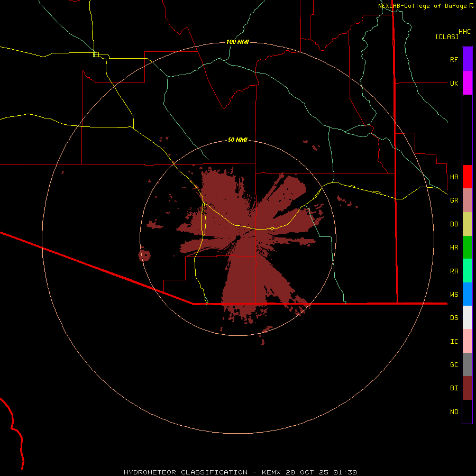Viewport: 476px width, 476px height.
Task: Click the KEMX station identifier
Action: click(271, 472)
